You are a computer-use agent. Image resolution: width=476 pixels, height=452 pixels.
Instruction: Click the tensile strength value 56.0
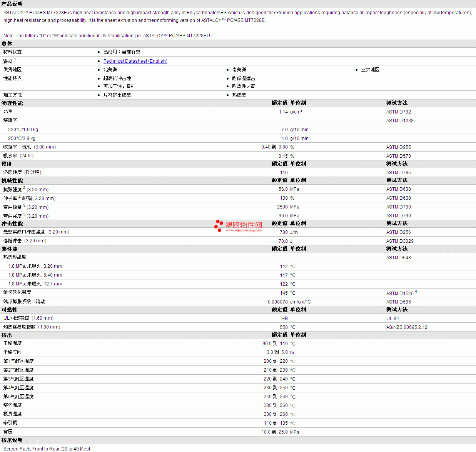coord(283,189)
